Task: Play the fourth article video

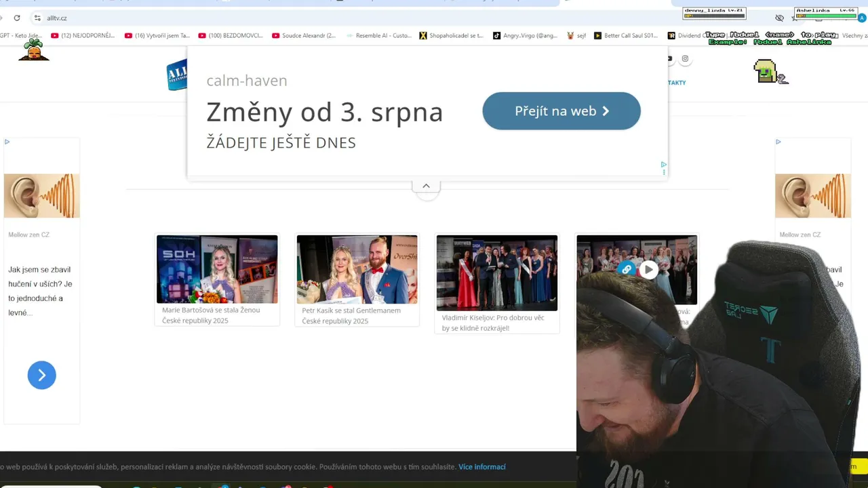Action: tap(649, 270)
